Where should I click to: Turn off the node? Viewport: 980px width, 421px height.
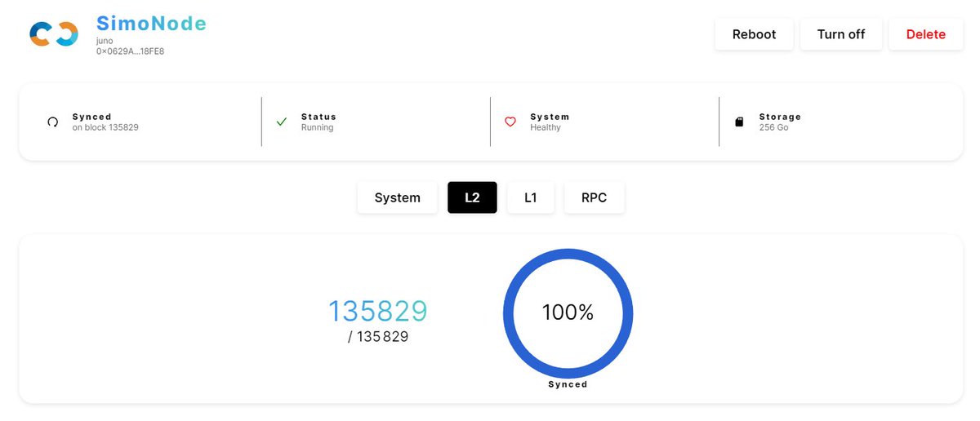click(x=841, y=34)
